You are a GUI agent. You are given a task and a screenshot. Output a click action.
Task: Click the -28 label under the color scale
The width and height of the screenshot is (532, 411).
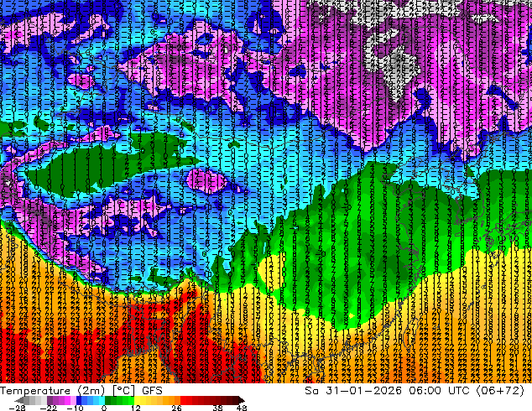[x=17, y=408]
